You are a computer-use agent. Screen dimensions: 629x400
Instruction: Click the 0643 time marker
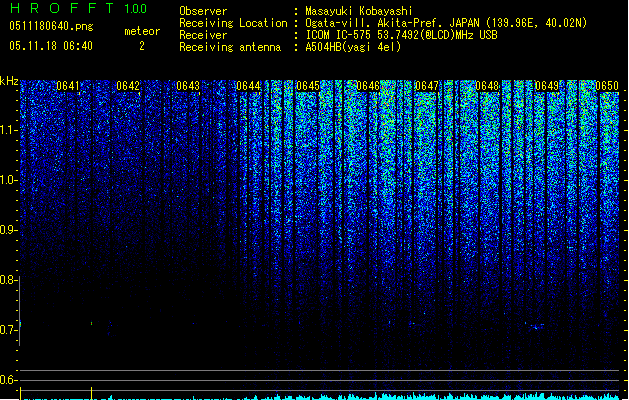(188, 86)
